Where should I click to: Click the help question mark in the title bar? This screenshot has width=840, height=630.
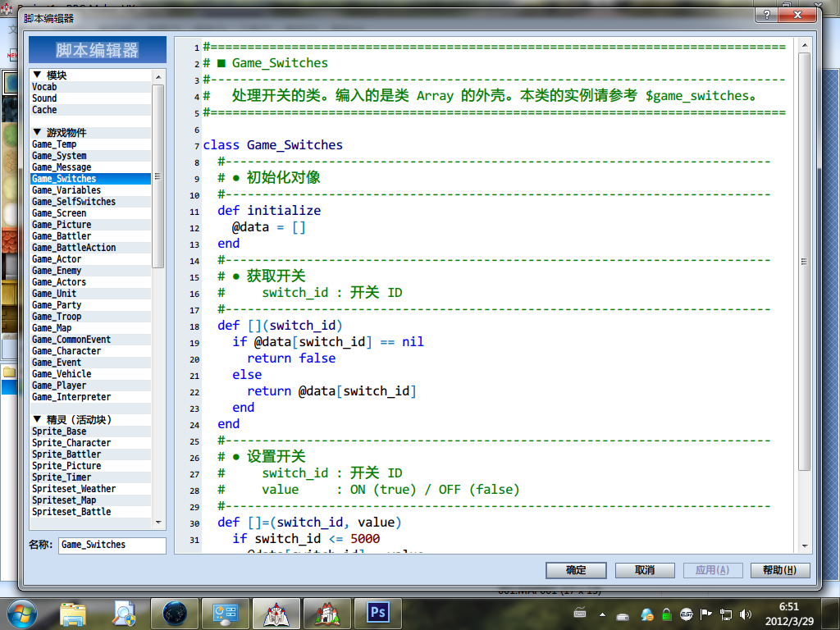765,16
